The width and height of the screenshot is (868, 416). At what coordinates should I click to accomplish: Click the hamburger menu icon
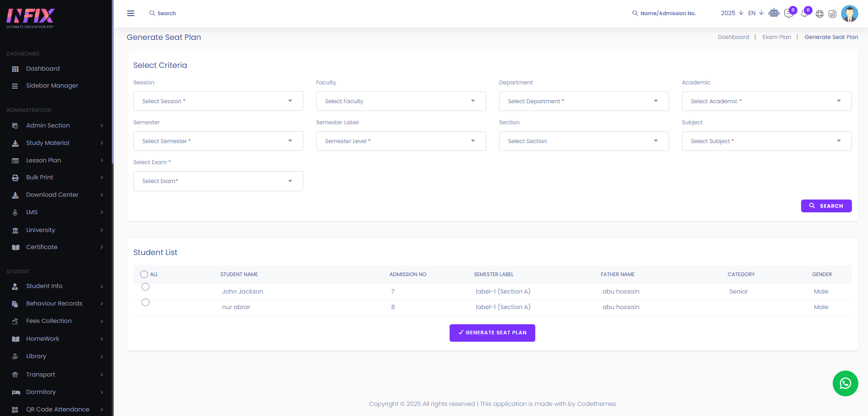[131, 13]
